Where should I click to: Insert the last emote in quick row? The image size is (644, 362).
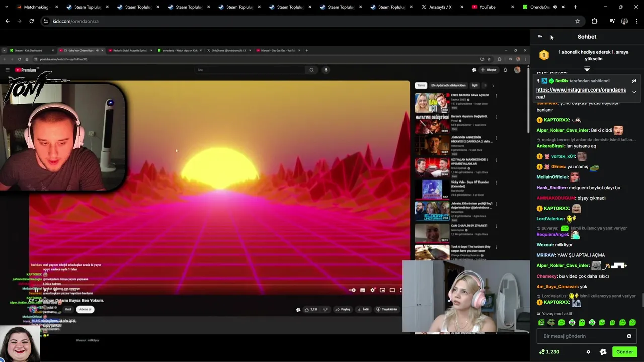632,323
